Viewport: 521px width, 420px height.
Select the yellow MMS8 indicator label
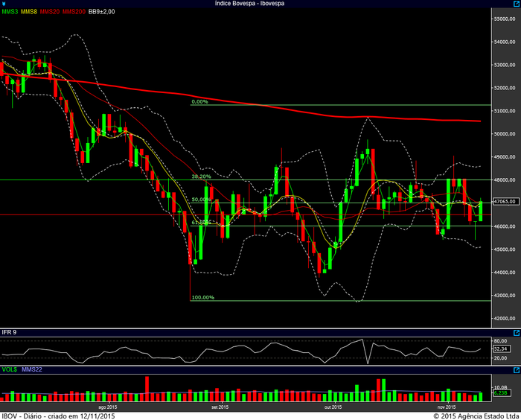tap(30, 12)
